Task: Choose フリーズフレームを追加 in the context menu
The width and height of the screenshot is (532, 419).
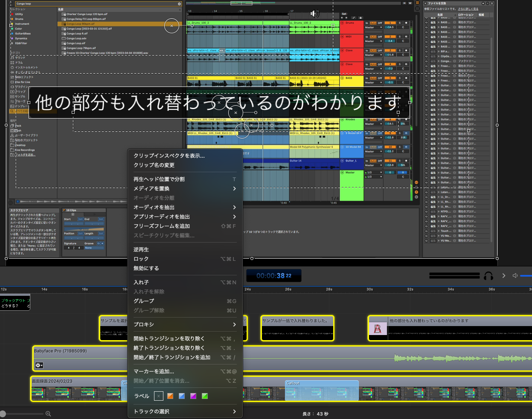Action: [162, 226]
